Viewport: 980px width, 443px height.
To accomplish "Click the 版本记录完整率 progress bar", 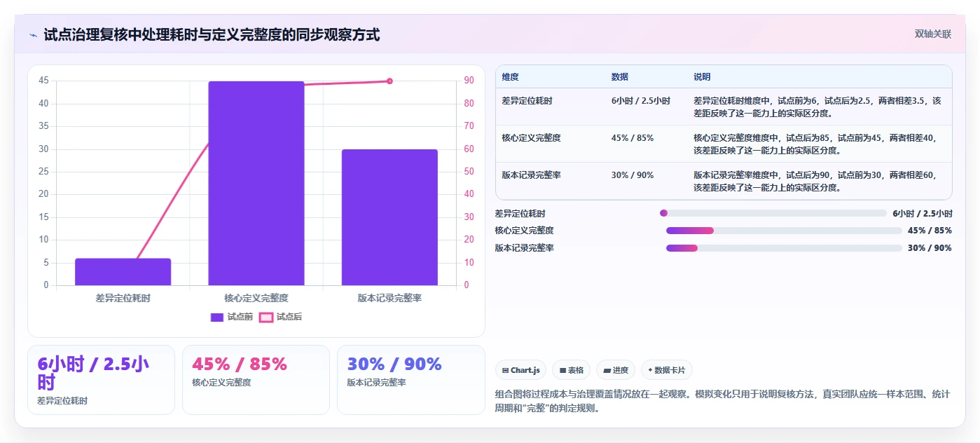I will point(784,248).
